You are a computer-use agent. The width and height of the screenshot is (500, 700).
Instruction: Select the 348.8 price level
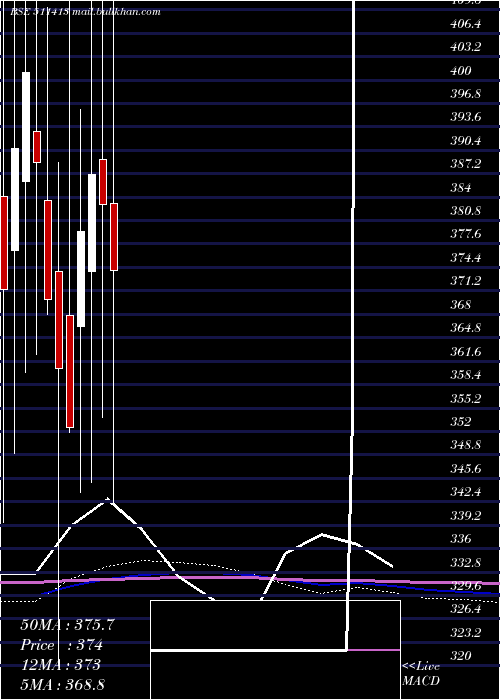(466, 445)
